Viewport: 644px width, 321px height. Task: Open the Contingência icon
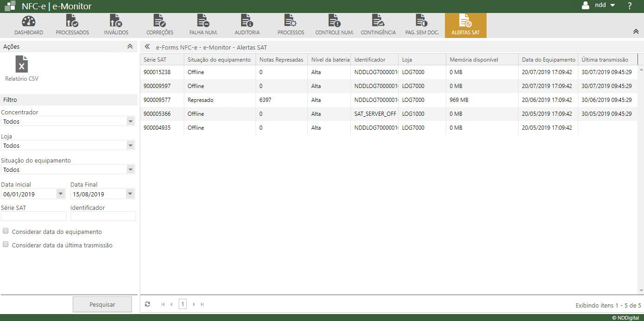click(x=378, y=21)
